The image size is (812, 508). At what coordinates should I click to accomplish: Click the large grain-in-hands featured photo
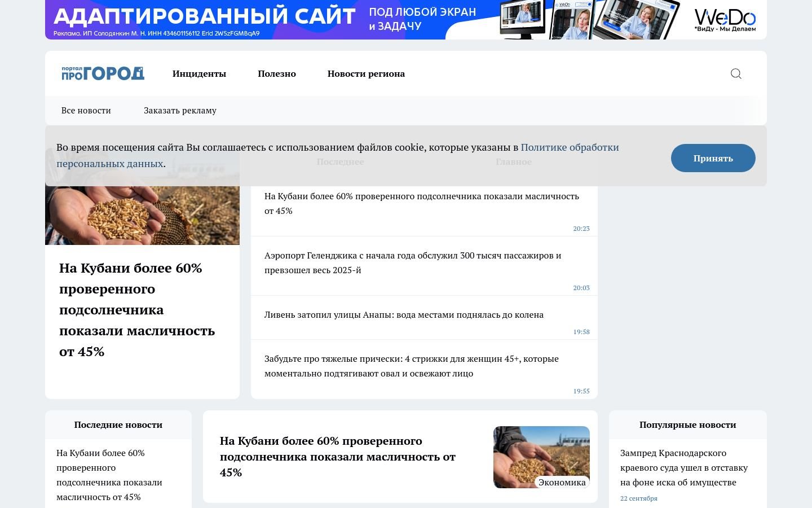(x=142, y=198)
